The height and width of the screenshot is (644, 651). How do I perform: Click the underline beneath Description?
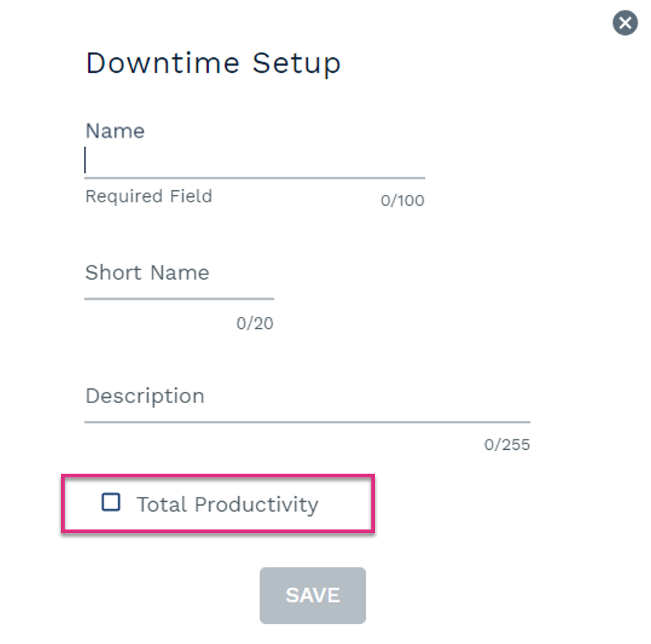pyautogui.click(x=307, y=422)
